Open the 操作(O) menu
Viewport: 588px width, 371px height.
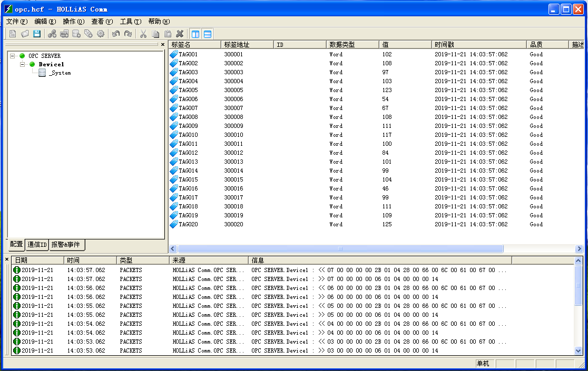74,22
